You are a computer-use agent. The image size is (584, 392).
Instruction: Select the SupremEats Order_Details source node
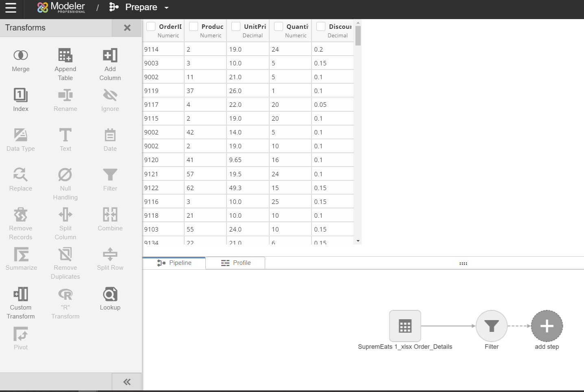tap(405, 326)
